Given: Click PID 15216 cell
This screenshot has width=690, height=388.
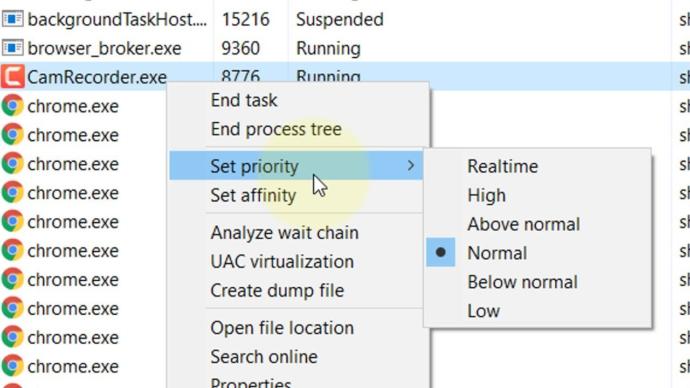Looking at the screenshot, I should tap(245, 19).
